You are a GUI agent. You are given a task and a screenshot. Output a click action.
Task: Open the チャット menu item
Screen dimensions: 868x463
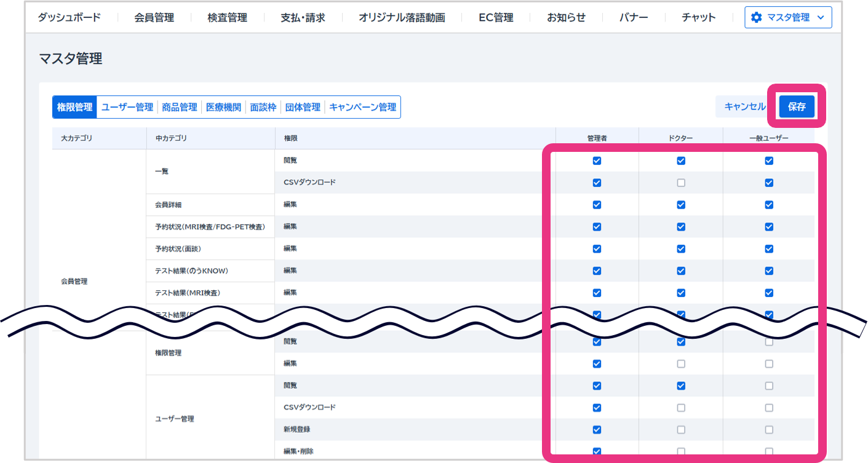click(698, 17)
